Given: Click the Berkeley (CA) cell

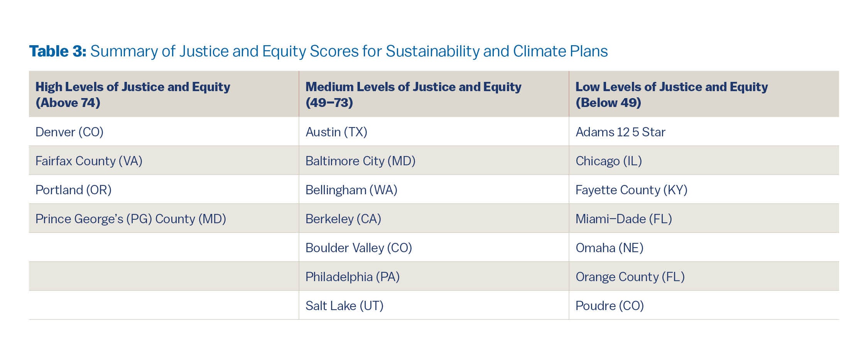Looking at the screenshot, I should [x=434, y=218].
